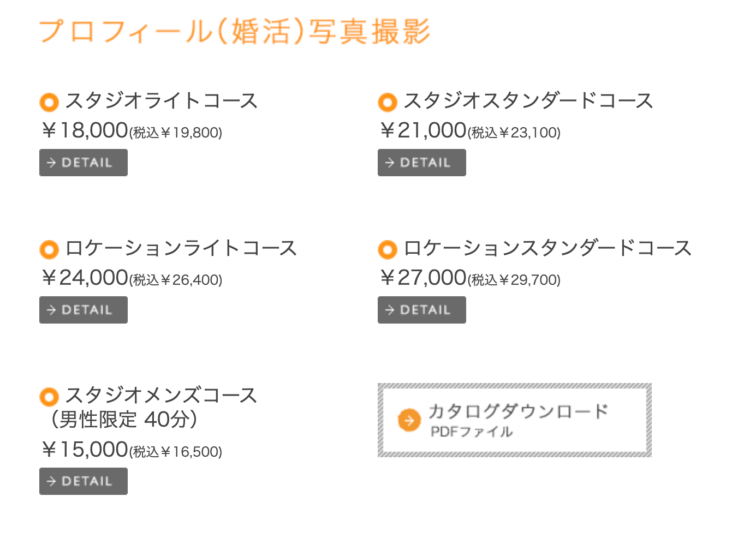Click the スタジオメンズコース title text
Screen dimensions: 750x538
pyautogui.click(x=162, y=395)
